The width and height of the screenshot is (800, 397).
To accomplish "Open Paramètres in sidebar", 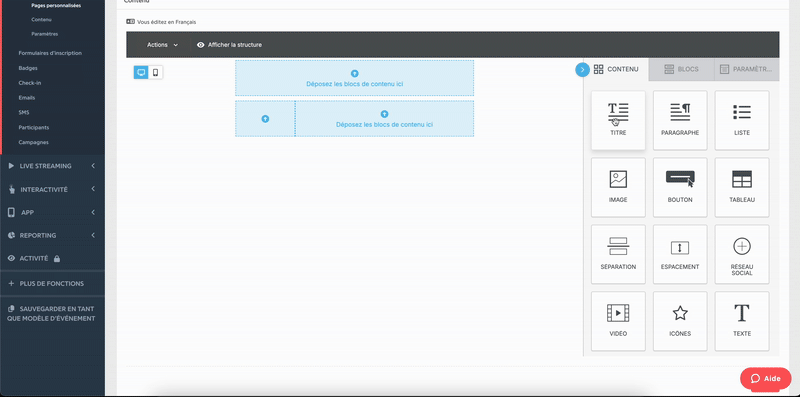I will click(44, 34).
